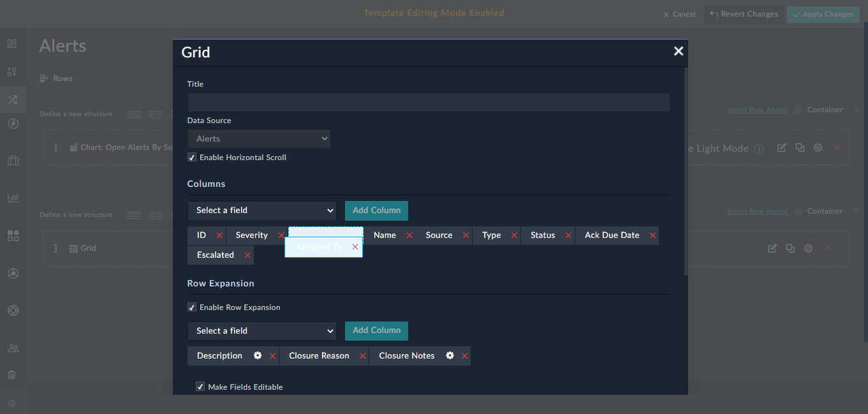Delete the Closure Reason expansion field
The image size is (868, 414).
pyautogui.click(x=362, y=356)
